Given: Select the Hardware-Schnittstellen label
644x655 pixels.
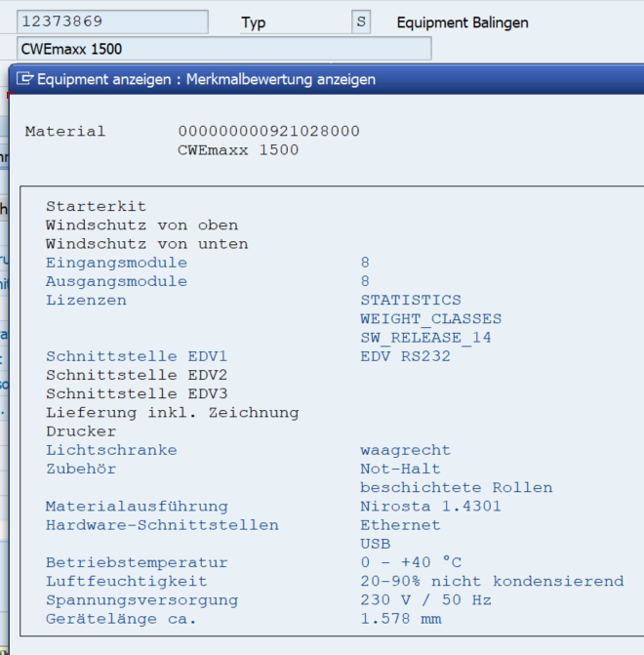Looking at the screenshot, I should [162, 525].
